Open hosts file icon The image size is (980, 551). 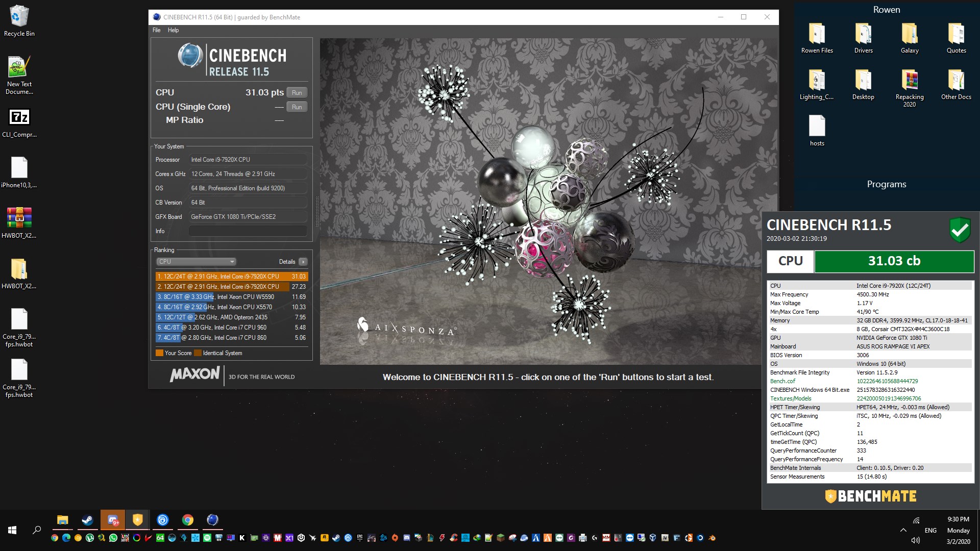pyautogui.click(x=817, y=131)
